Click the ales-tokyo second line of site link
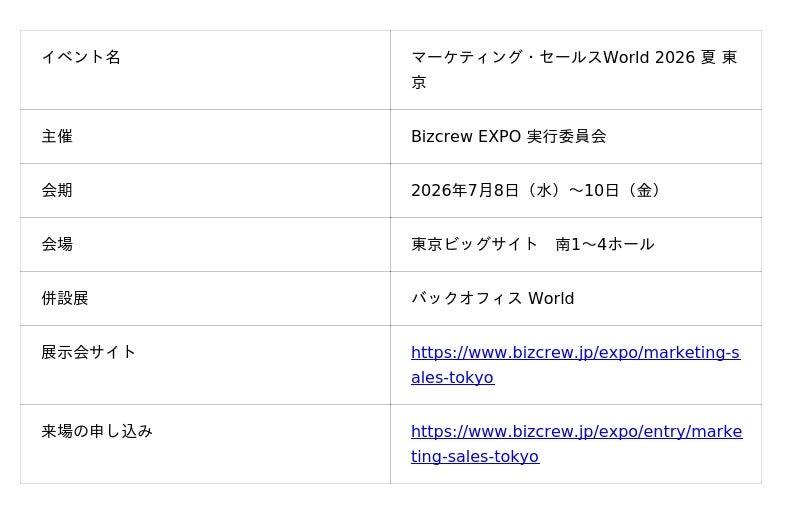Screen dimensions: 800x514 (x=453, y=378)
